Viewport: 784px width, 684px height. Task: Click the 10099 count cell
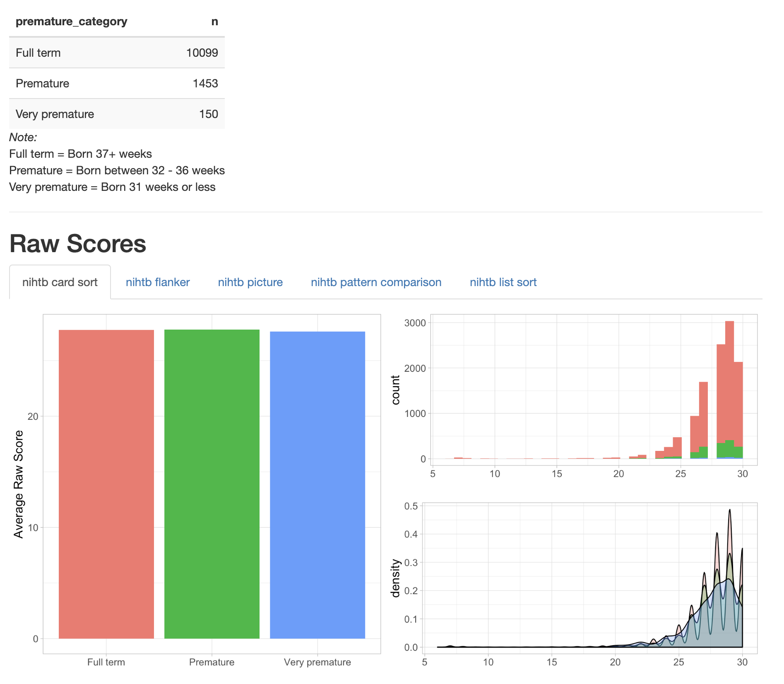click(202, 53)
